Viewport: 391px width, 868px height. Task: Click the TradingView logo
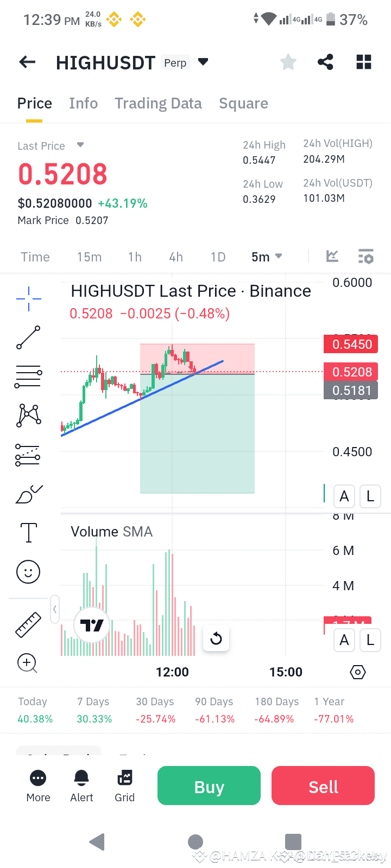[92, 625]
